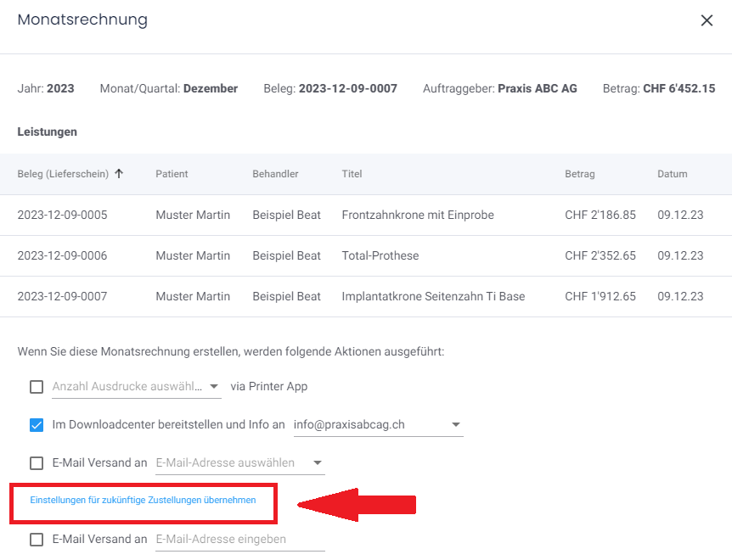Enable the first E-Mail Versand checkbox

point(37,462)
